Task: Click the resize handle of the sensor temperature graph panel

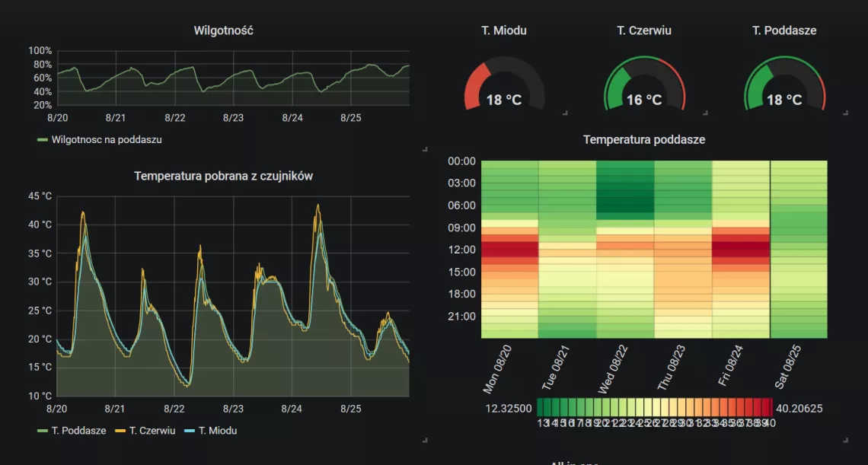Action: (424, 439)
